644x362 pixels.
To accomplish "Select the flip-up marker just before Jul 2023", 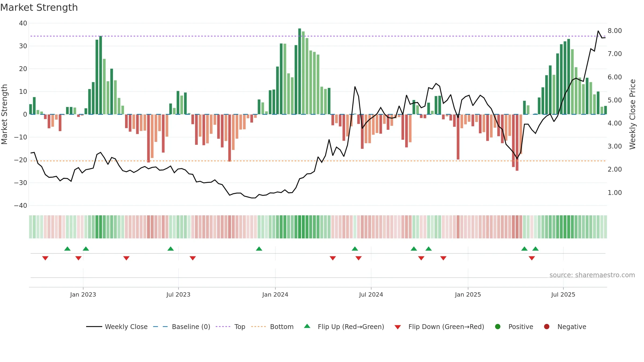I will click(171, 249).
